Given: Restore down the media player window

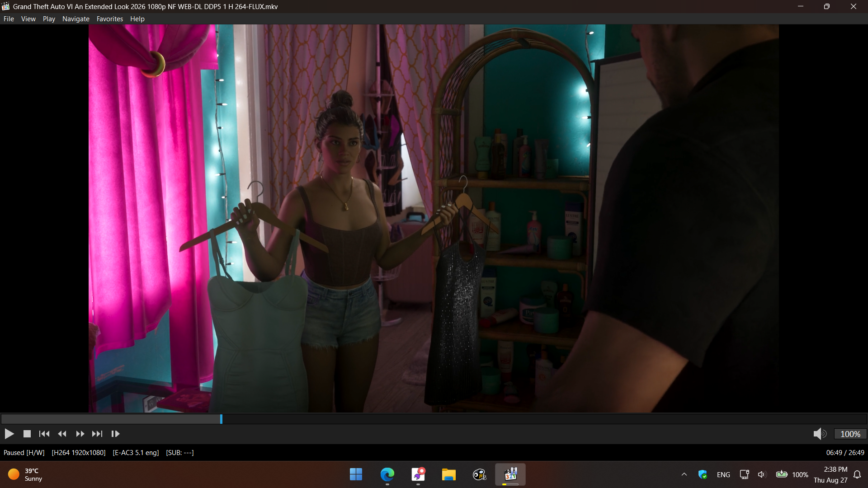Looking at the screenshot, I should tap(827, 6).
